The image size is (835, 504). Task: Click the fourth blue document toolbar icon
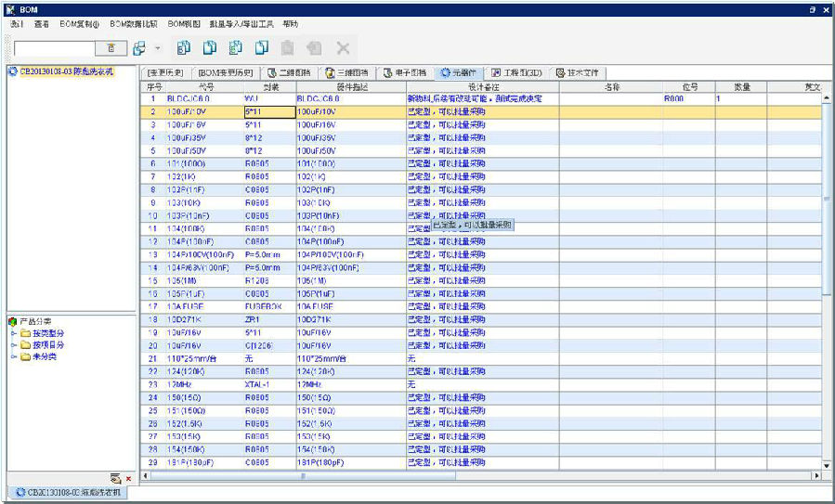262,47
